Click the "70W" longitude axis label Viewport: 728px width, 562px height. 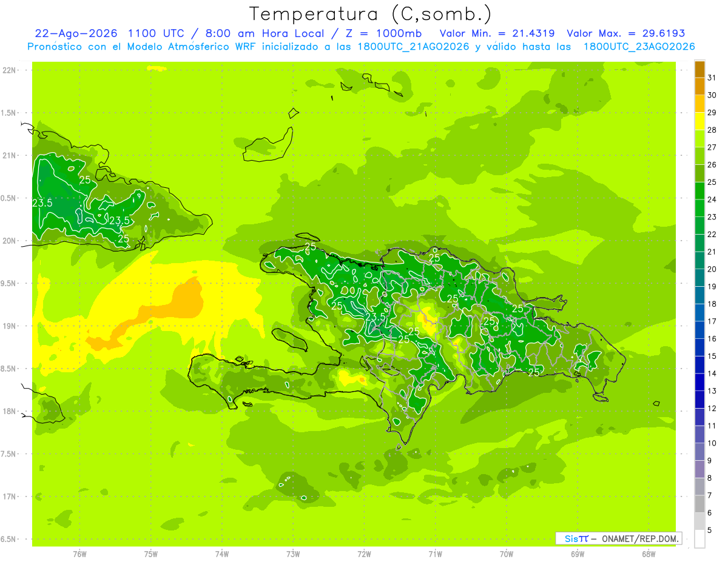506,554
